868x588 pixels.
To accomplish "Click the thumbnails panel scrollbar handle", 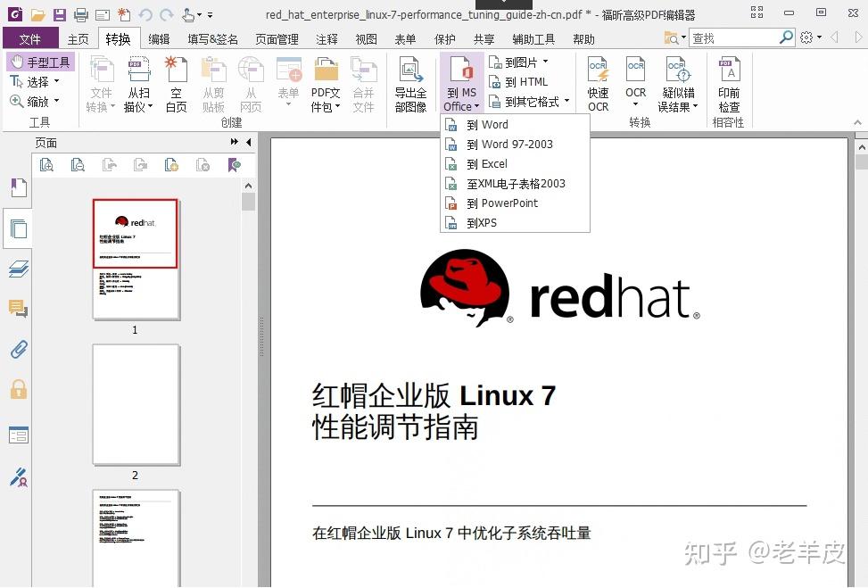I will [x=249, y=202].
